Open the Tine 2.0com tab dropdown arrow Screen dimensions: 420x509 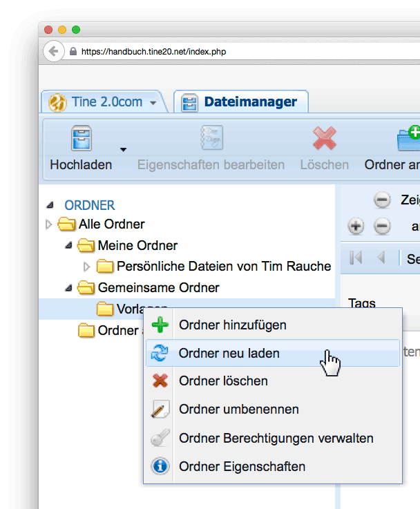[153, 103]
